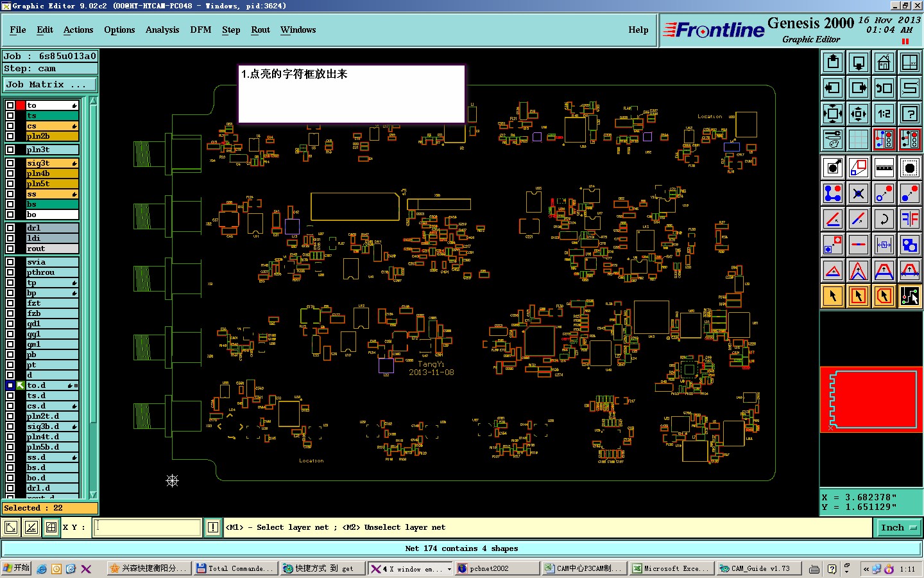Click the ruler measure tool icon
This screenshot has width=924, height=578.
(884, 168)
